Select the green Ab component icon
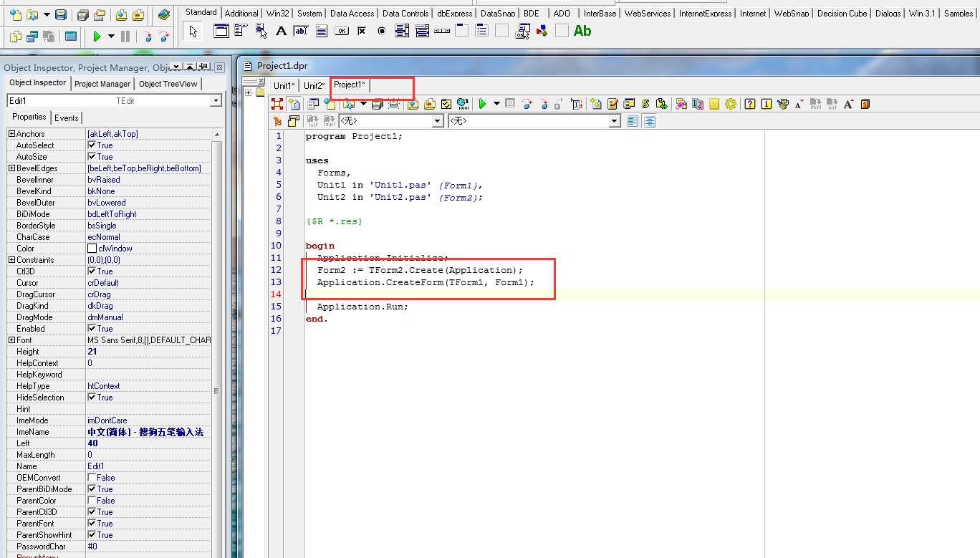The height and width of the screenshot is (558, 980). click(582, 31)
